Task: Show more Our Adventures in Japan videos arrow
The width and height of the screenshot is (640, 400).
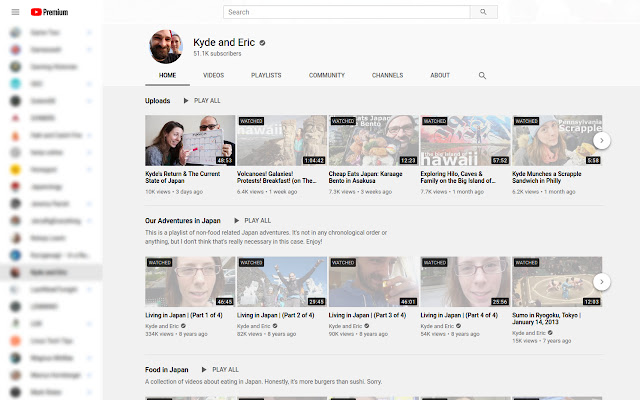Action: tap(601, 282)
